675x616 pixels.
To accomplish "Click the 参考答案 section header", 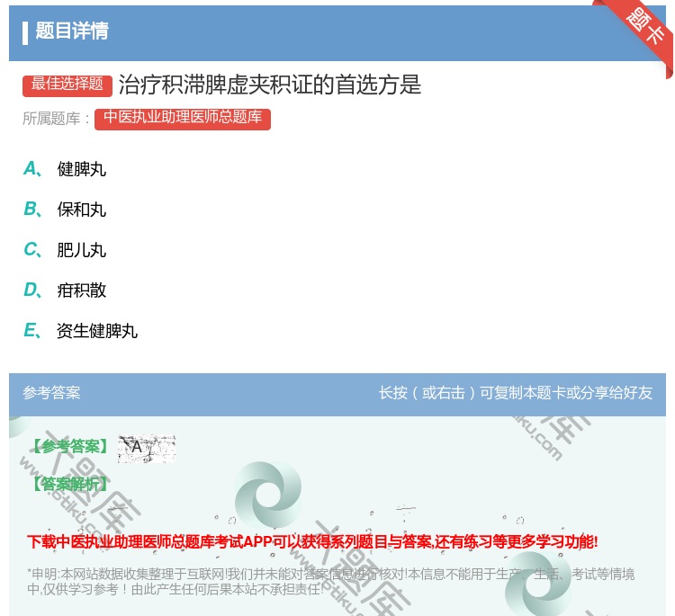I will (51, 393).
